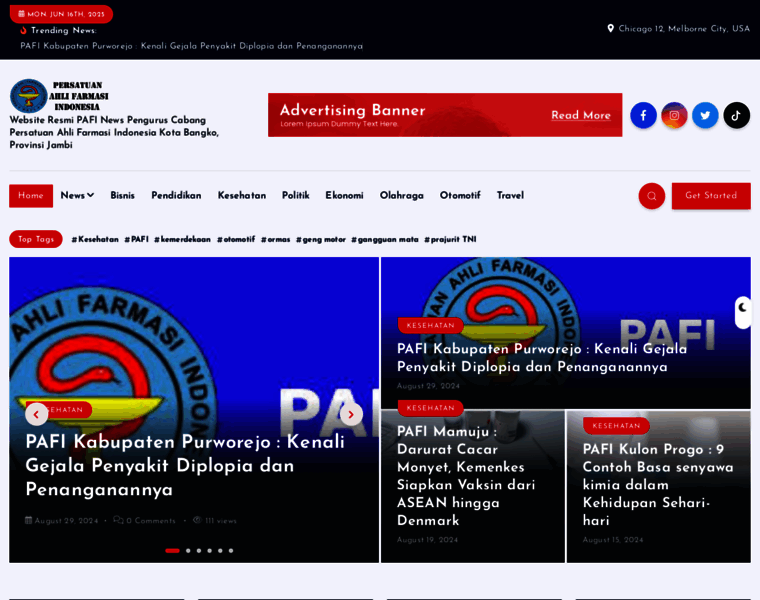Click Kesehatan badge on Kulon Progo card
Screen dimensions: 760x600
click(x=616, y=426)
